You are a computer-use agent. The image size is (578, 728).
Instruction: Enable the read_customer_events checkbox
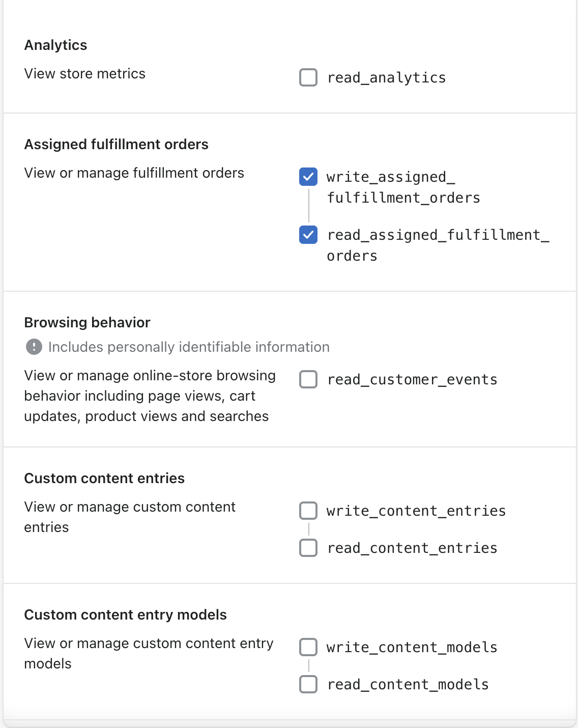(308, 379)
